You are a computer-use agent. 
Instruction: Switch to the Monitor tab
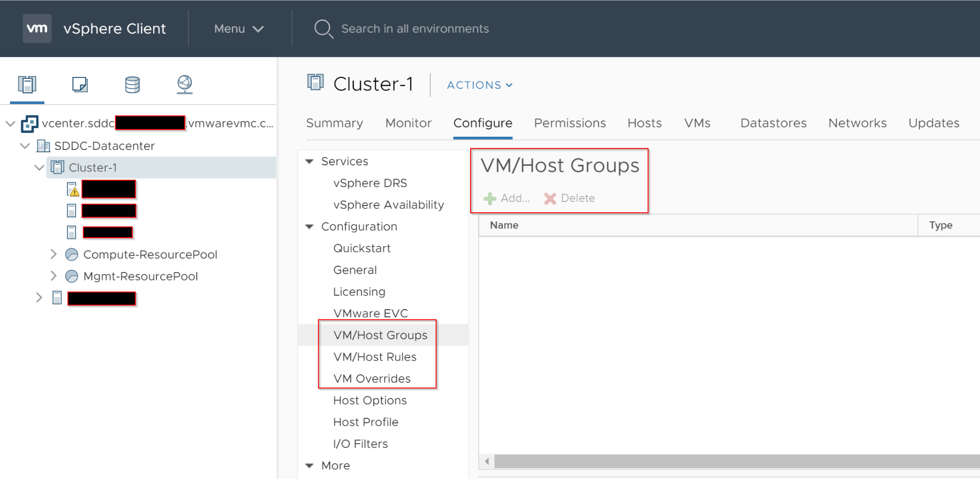pos(408,123)
